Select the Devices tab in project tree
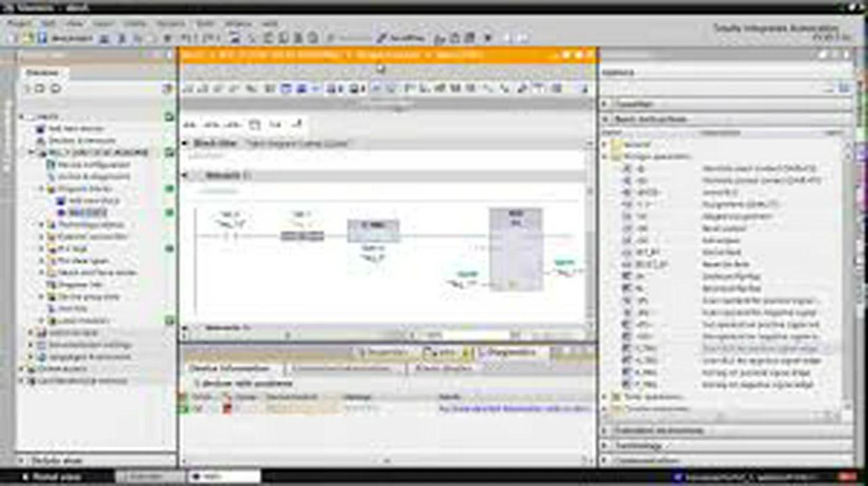Screen dimensions: 868x486 pos(42,73)
